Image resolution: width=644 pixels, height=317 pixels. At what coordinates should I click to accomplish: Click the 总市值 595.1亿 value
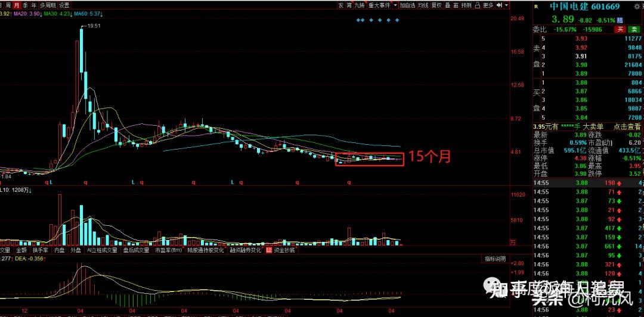coord(576,150)
